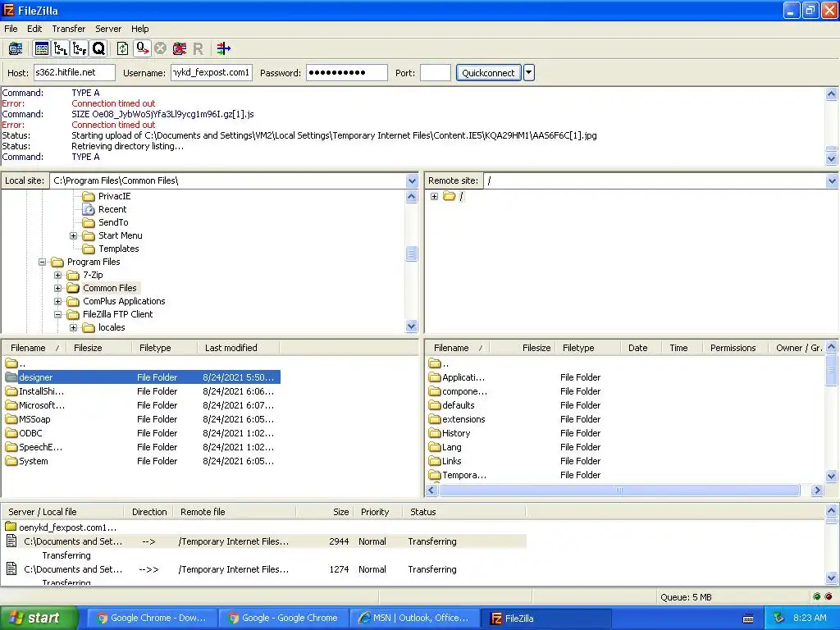Open the Edit menu
This screenshot has width=840, height=630.
click(34, 29)
